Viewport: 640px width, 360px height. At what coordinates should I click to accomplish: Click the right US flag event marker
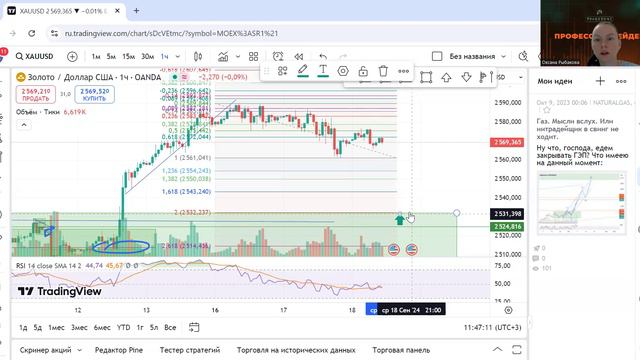pyautogui.click(x=412, y=249)
